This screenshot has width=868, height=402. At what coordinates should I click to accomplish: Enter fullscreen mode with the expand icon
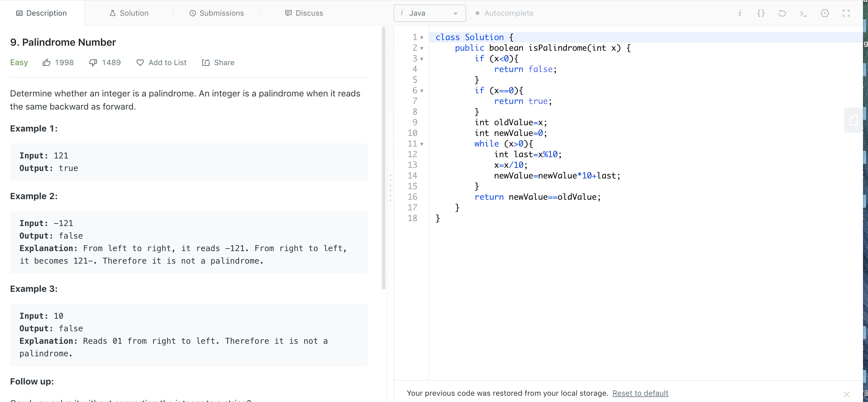coord(846,13)
